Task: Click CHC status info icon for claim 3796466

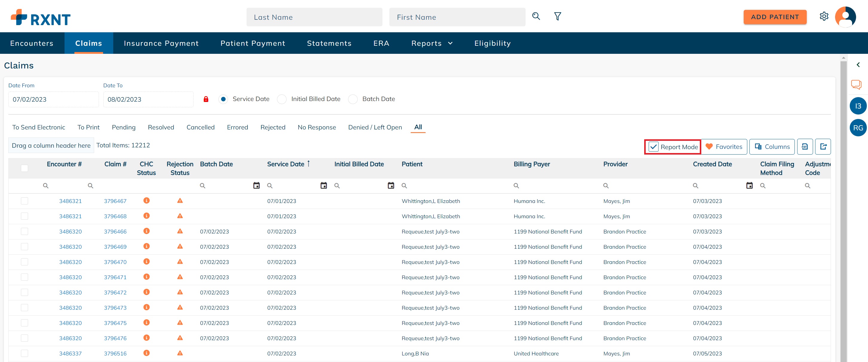Action: (x=146, y=231)
